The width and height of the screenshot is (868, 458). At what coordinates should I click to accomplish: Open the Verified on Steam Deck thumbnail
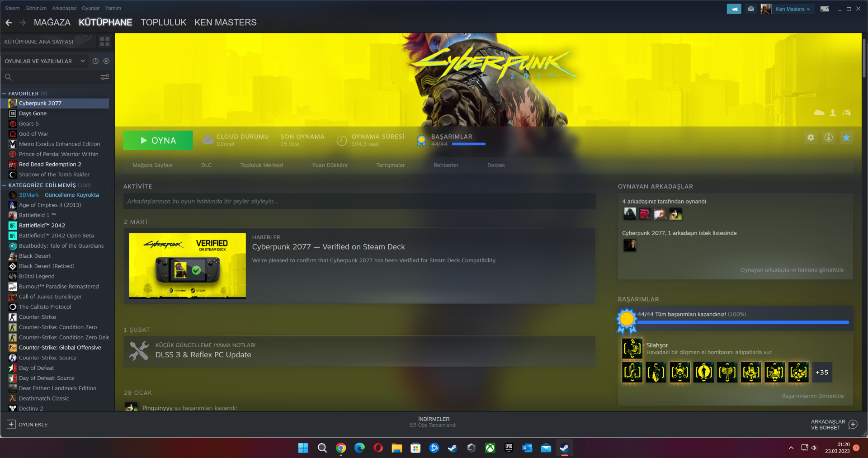[188, 266]
